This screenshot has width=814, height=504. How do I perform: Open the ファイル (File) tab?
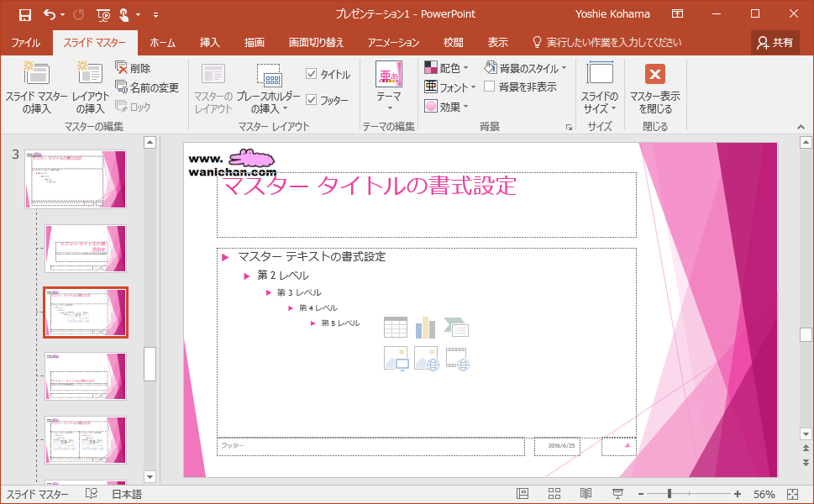tap(25, 43)
